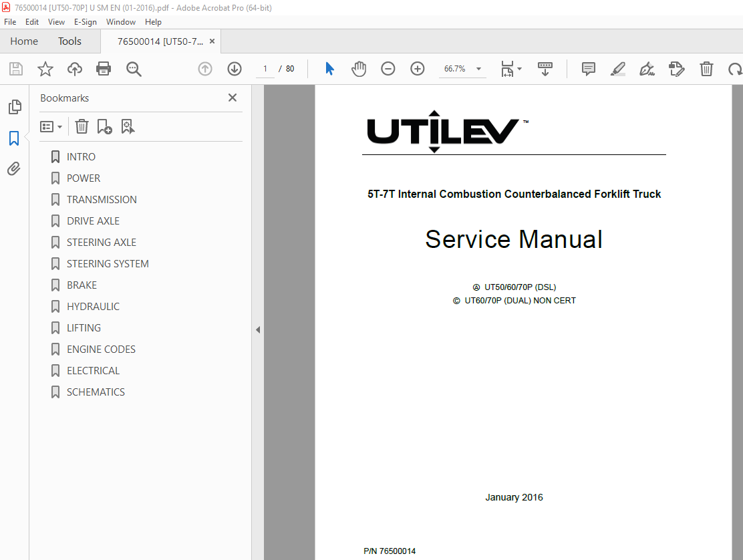Image resolution: width=743 pixels, height=560 pixels.
Task: Click the find current bookmark icon
Action: 128,126
